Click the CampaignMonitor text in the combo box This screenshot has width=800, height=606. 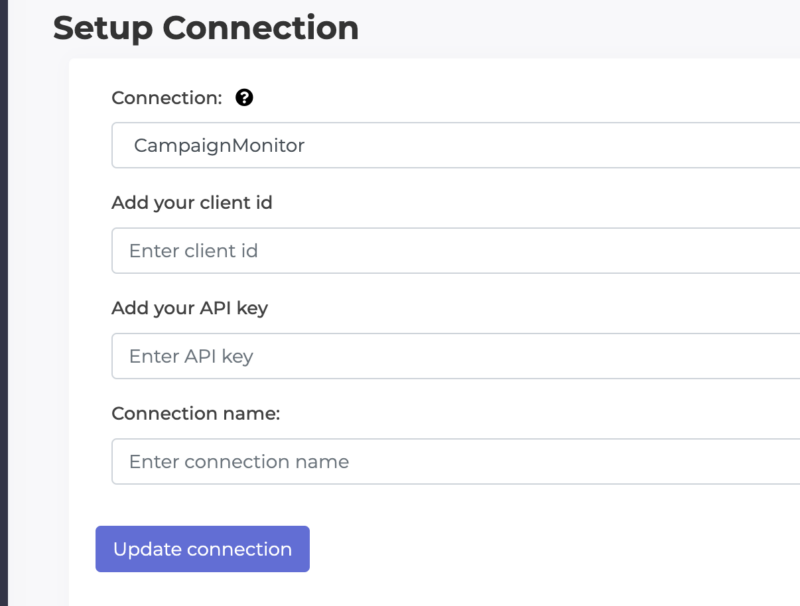219,146
